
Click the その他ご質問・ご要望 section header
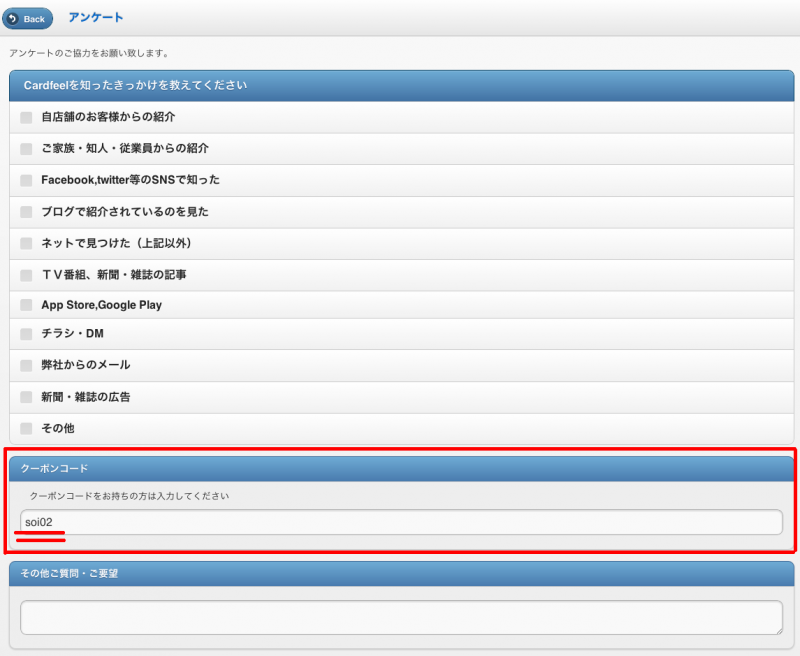[402, 574]
